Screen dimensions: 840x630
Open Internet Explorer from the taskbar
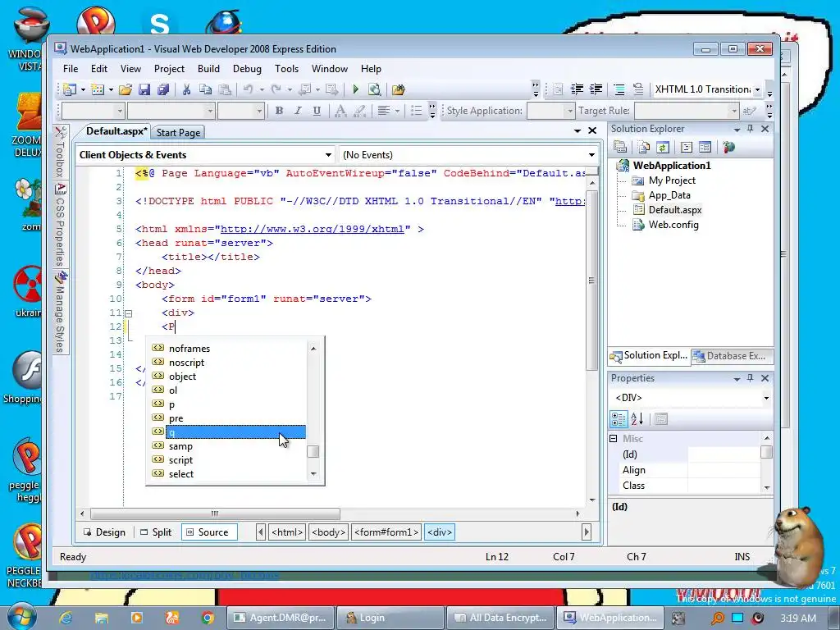coord(66,618)
